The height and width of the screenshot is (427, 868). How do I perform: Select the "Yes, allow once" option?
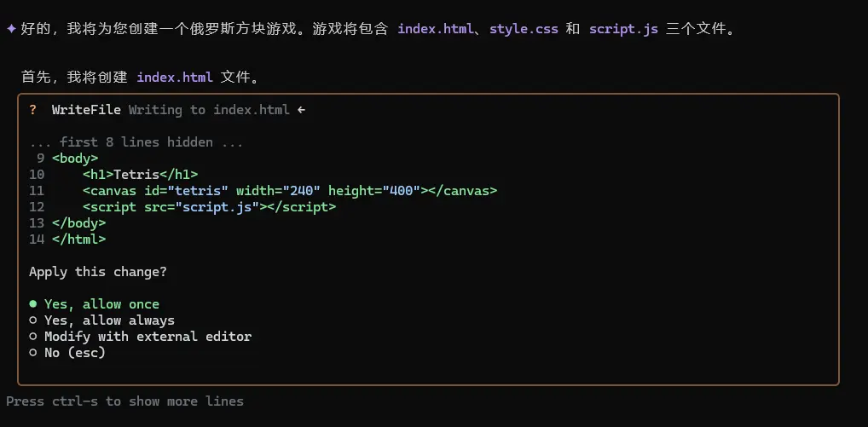(x=101, y=304)
